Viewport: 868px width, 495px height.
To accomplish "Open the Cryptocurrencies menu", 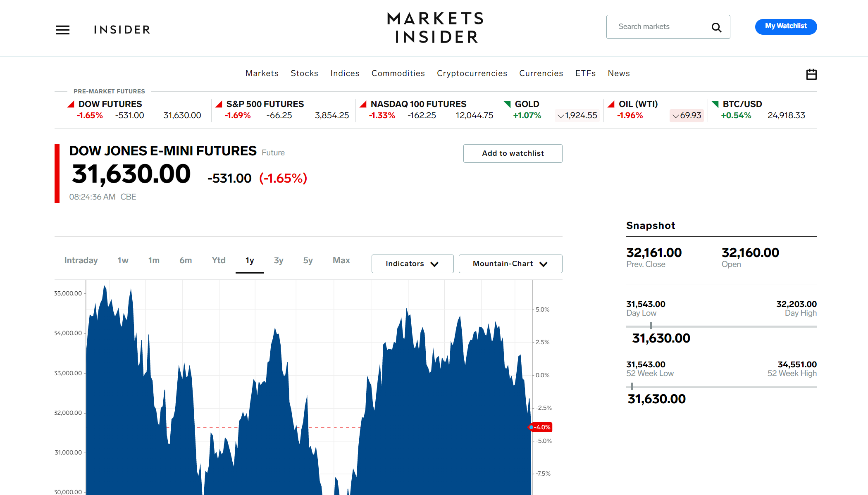I will [472, 73].
